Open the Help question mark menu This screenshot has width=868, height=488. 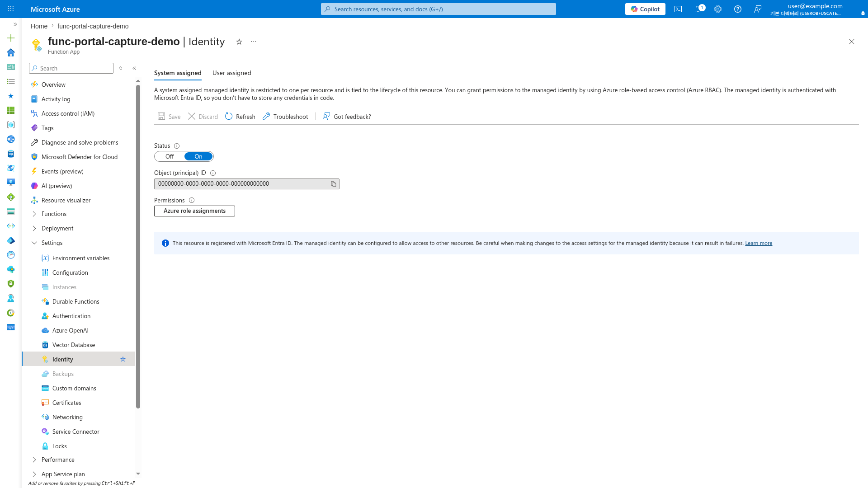point(738,9)
